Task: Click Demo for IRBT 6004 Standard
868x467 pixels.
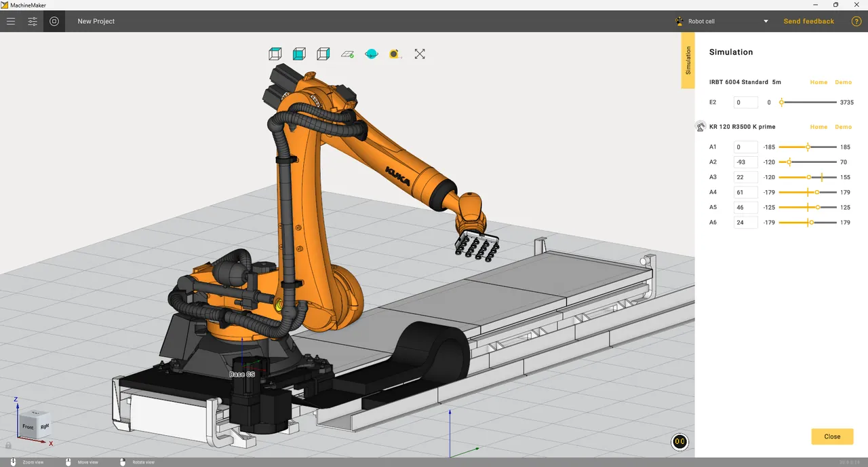Action: point(843,82)
